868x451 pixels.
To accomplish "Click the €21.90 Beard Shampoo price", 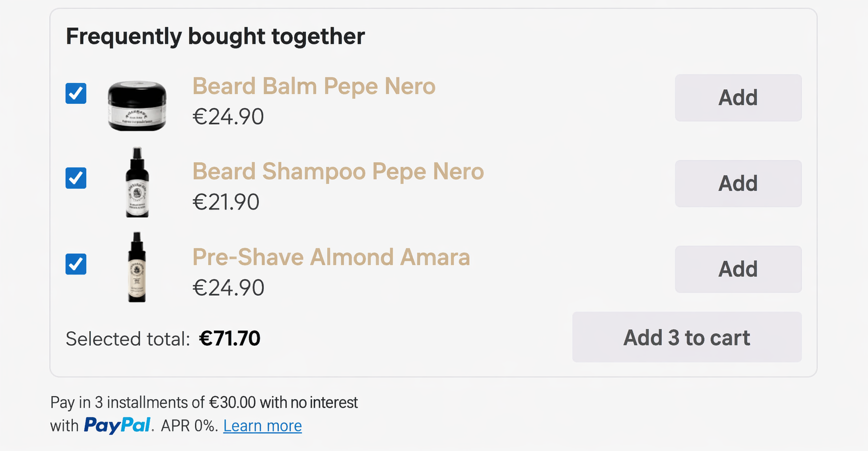I will pos(226,202).
